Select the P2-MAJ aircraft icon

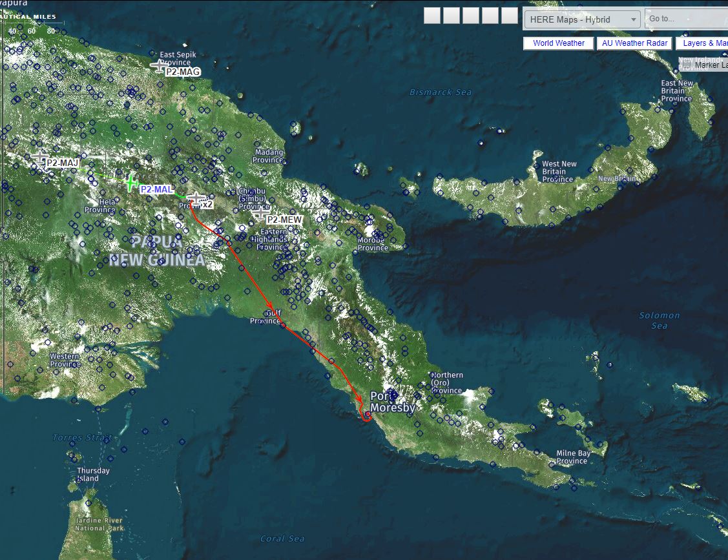[x=40, y=157]
